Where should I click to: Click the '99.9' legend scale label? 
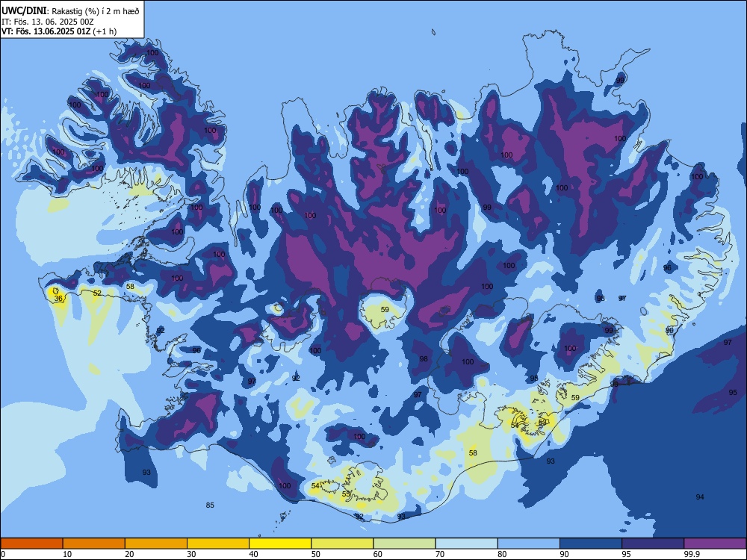[x=691, y=554]
